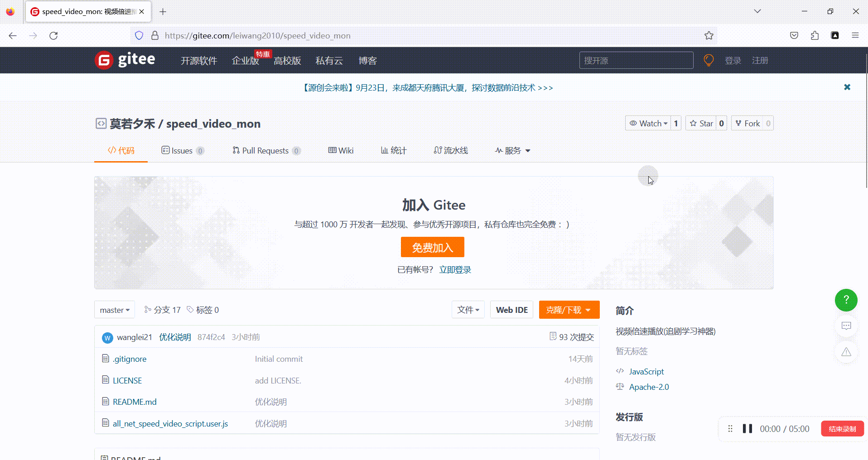Screen dimensions: 868x460
Task: Click the file icon next to .gitignore
Action: pos(106,359)
